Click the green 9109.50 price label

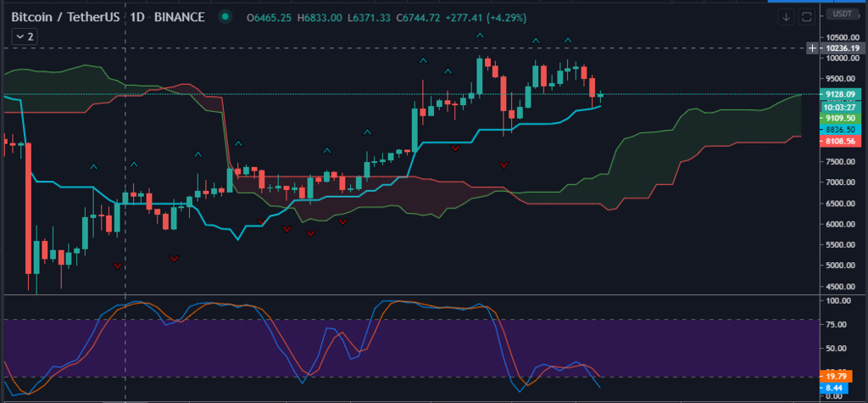pyautogui.click(x=842, y=119)
